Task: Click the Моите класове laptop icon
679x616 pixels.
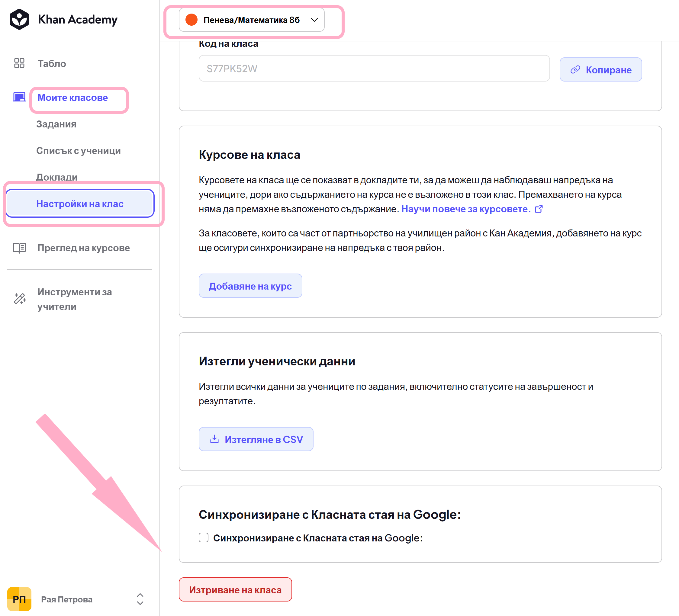Action: click(x=19, y=97)
